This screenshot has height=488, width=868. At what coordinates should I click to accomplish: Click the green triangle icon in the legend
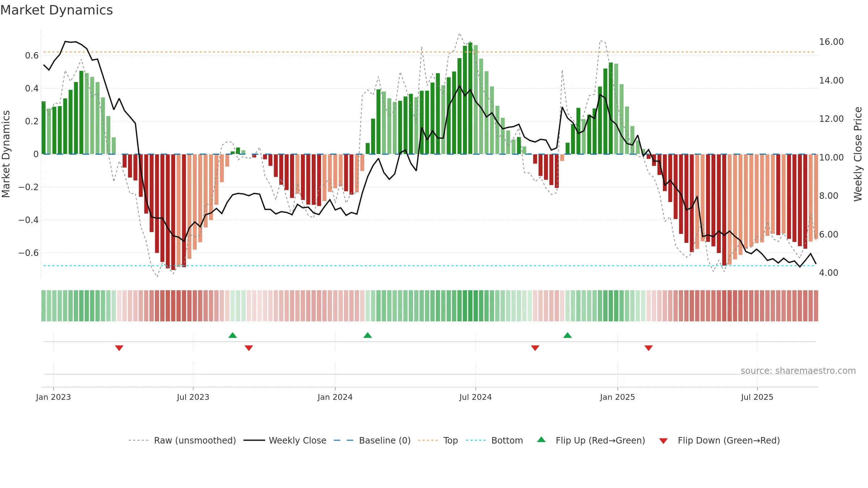click(541, 440)
